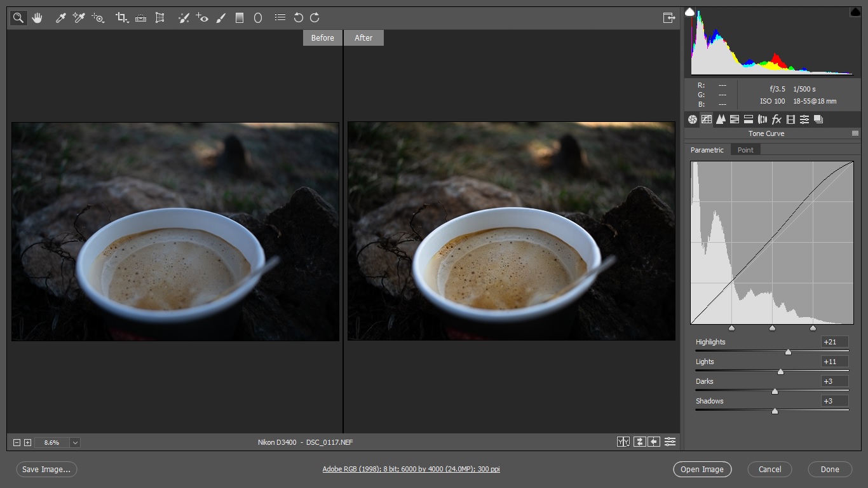This screenshot has width=868, height=488.
Task: Cycle Before/After view mode icon
Action: pos(623,442)
